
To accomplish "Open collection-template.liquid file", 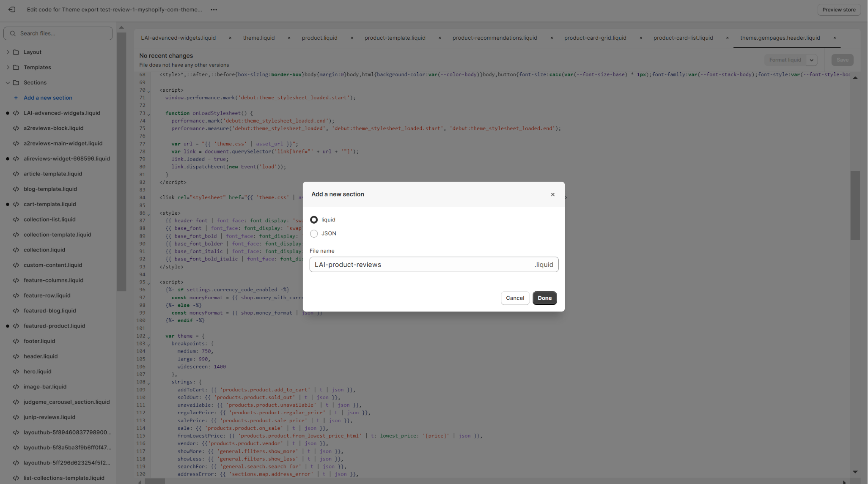I will [57, 235].
